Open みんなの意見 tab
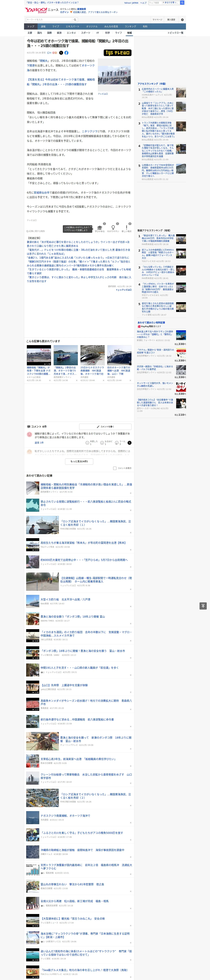 pyautogui.click(x=111, y=26)
